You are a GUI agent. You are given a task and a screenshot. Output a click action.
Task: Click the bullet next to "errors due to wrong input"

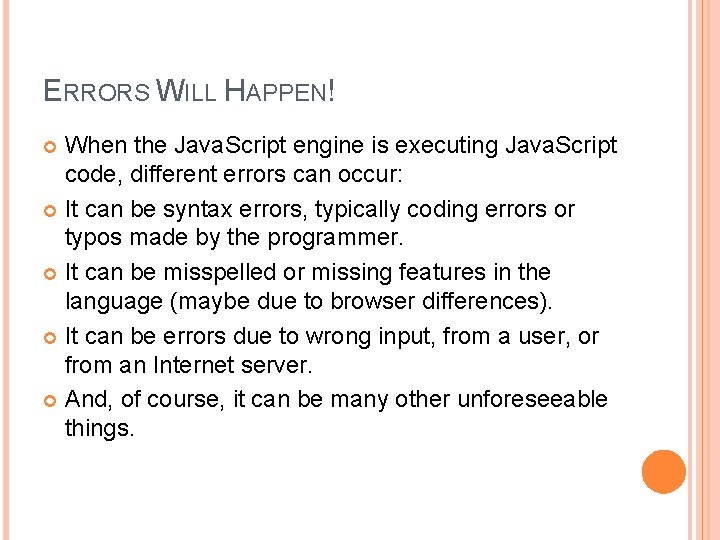click(51, 337)
